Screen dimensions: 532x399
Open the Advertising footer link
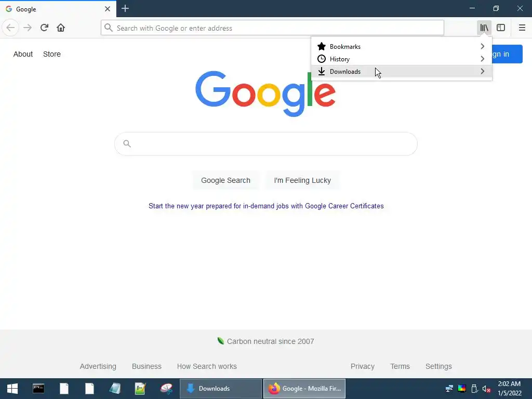(98, 366)
